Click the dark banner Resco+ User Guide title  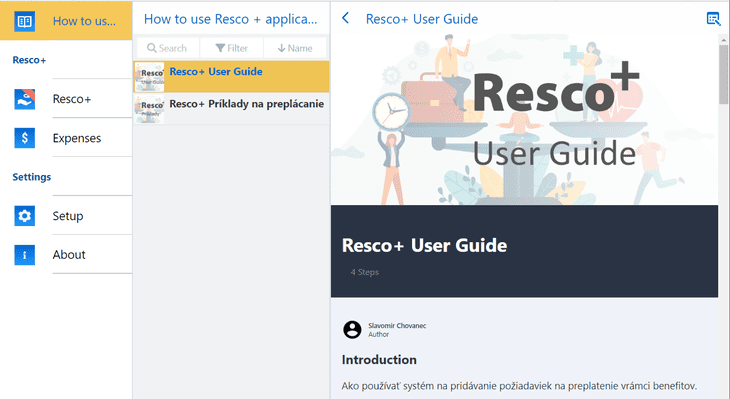(424, 245)
